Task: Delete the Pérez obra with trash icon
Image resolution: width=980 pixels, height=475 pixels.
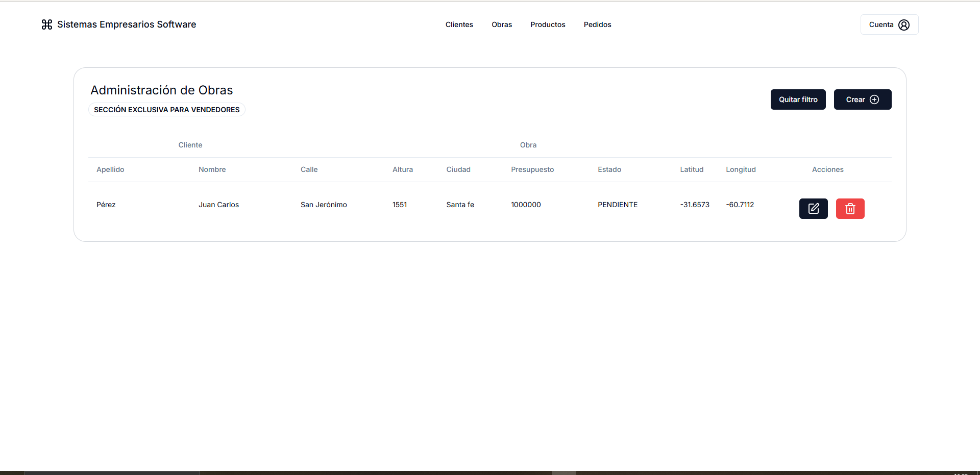Action: (850, 209)
